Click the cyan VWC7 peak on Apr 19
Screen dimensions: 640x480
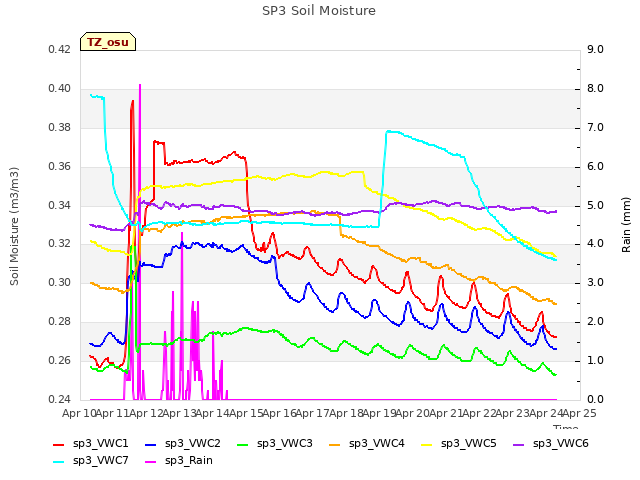pos(387,131)
